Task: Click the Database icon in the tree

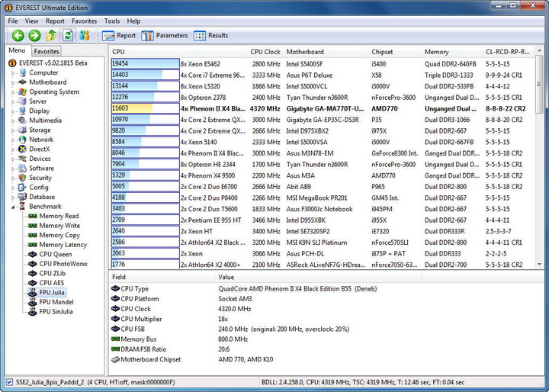Action: point(23,197)
